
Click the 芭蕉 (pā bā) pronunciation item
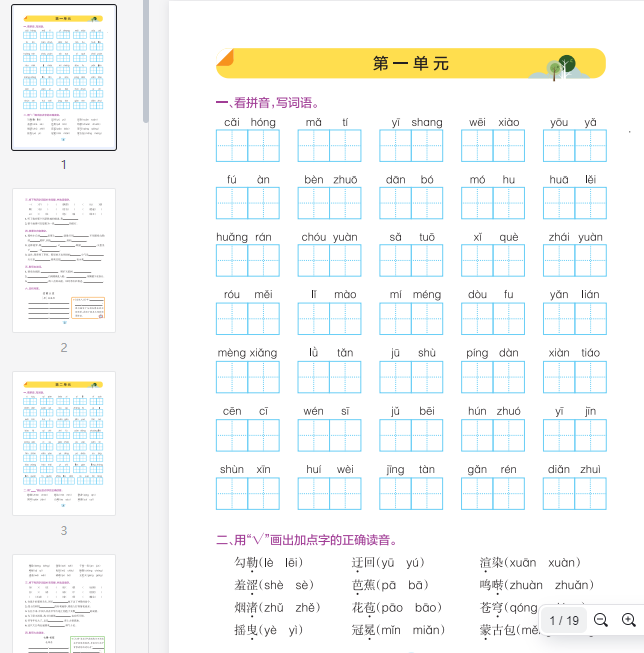390,585
